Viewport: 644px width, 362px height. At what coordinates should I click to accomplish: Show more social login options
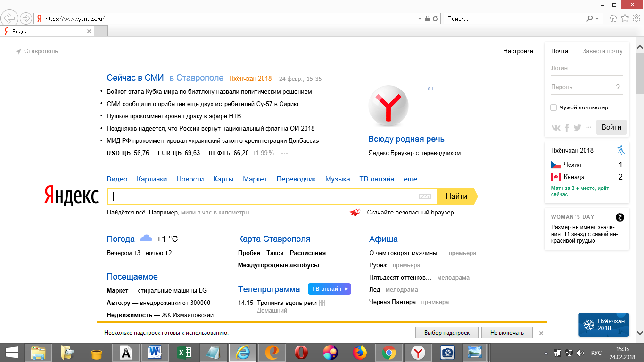click(x=588, y=127)
